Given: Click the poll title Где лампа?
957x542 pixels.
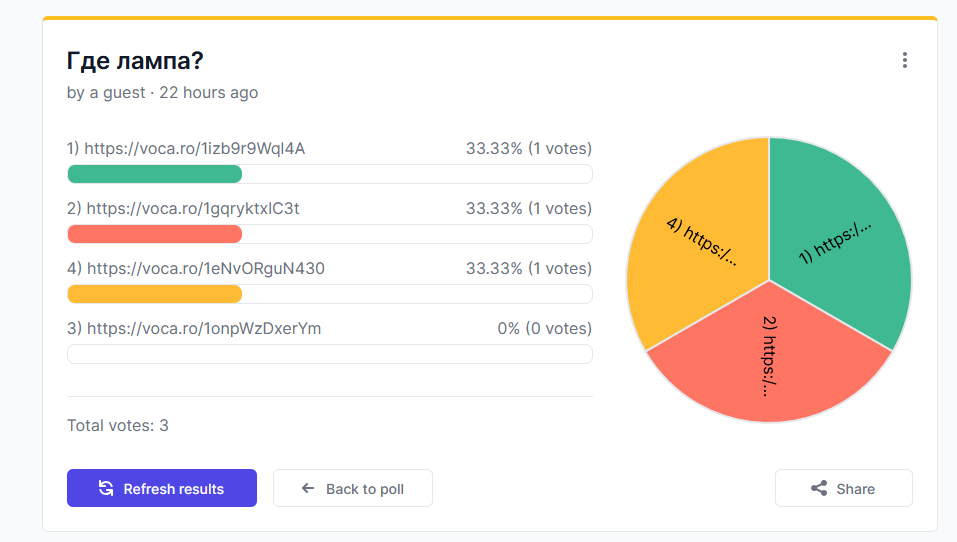Looking at the screenshot, I should click(x=135, y=60).
